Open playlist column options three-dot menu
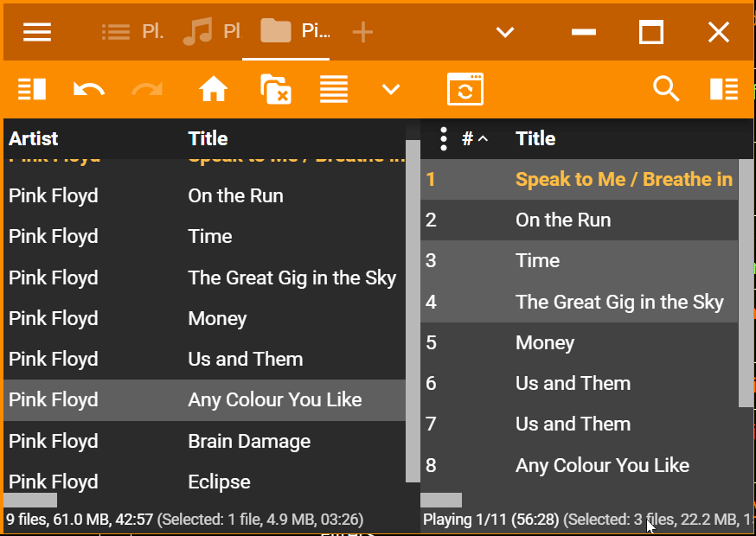 click(443, 138)
